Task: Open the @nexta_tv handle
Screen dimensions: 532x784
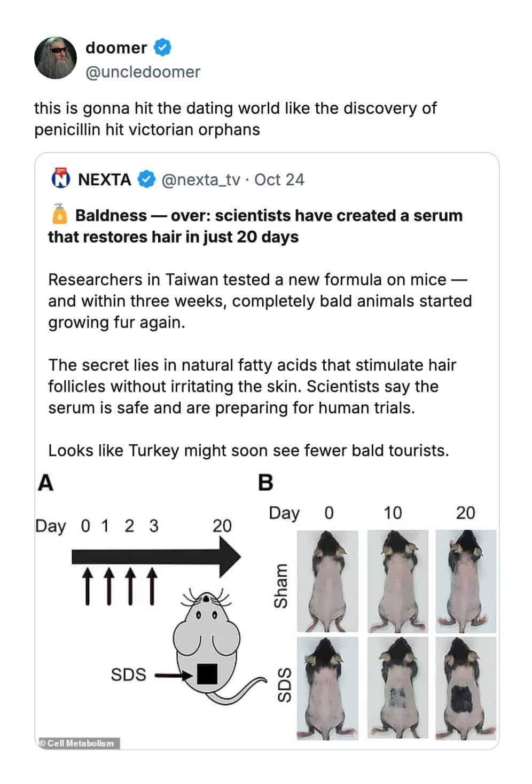Action: [x=201, y=179]
